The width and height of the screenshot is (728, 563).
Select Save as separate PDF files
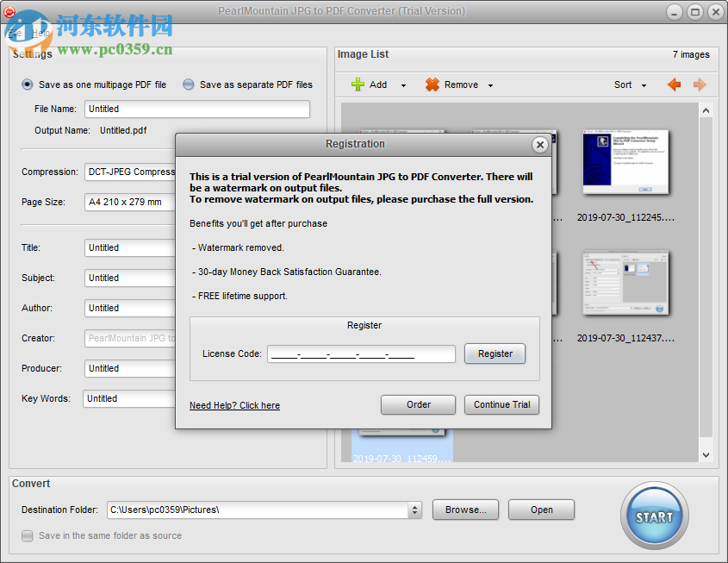coord(188,83)
